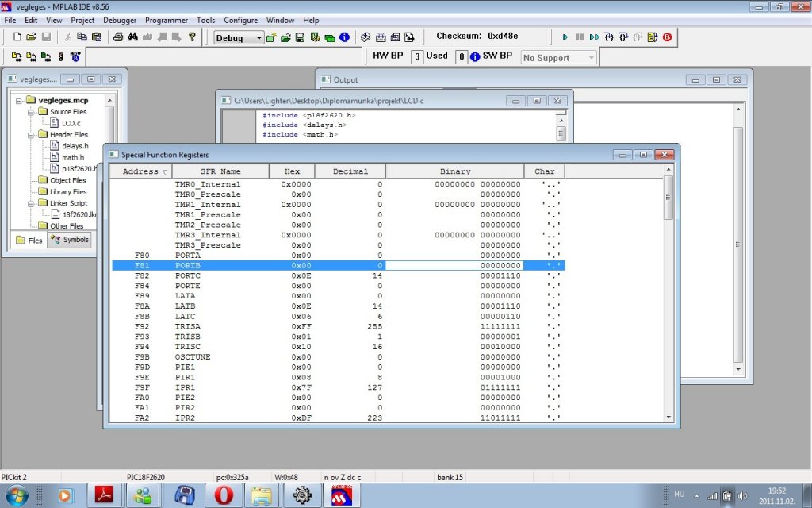Sort the register table by the Address column
This screenshot has width=812, height=508.
click(141, 171)
